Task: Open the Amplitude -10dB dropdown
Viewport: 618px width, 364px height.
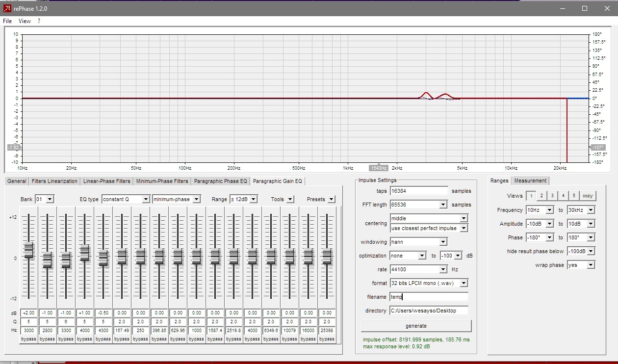Action: click(539, 224)
